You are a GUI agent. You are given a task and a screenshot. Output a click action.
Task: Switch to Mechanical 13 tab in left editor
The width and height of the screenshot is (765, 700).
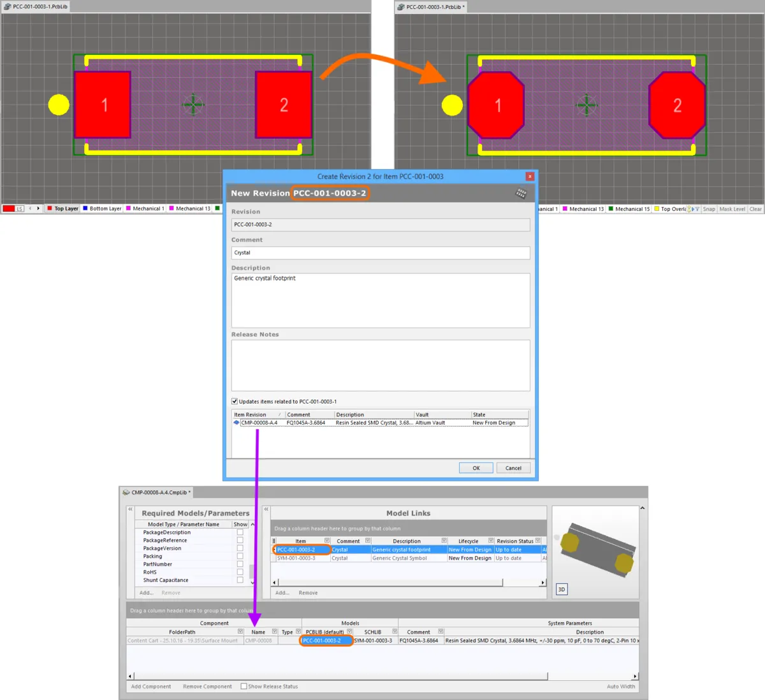[189, 208]
